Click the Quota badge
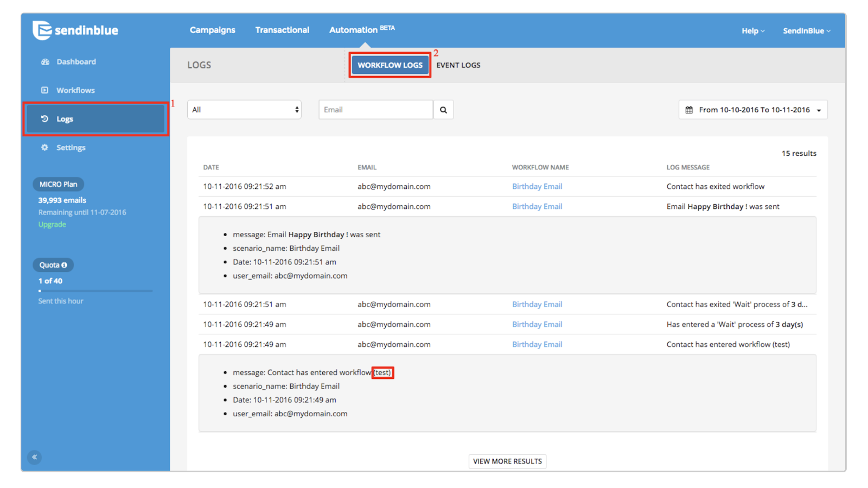Viewport: 868px width, 488px height. point(53,265)
